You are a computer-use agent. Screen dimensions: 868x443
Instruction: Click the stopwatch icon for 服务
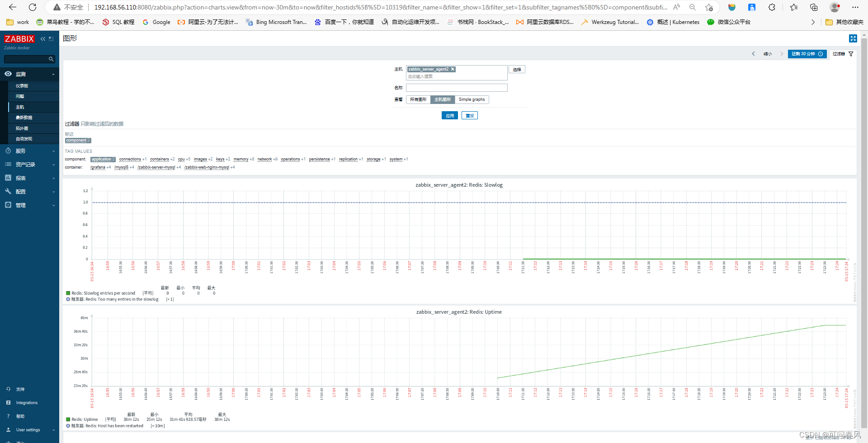(8, 151)
